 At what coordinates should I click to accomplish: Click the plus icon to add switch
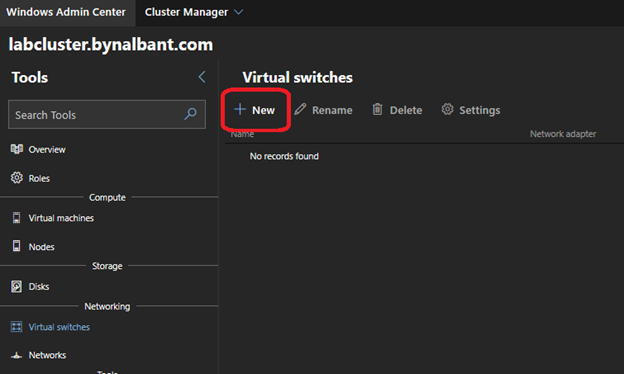click(x=240, y=109)
